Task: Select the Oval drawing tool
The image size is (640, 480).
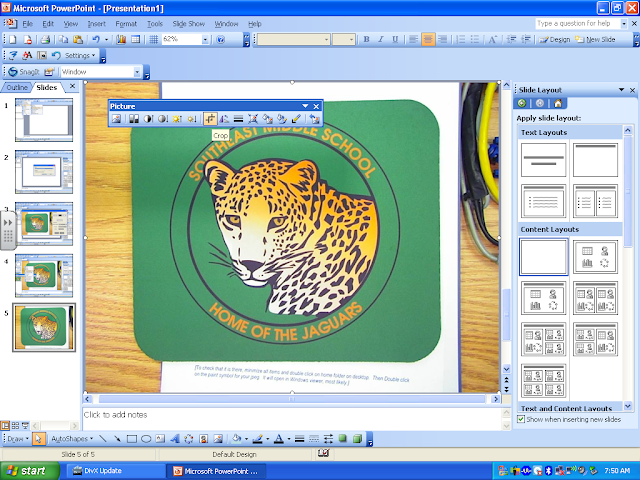Action: click(146, 439)
